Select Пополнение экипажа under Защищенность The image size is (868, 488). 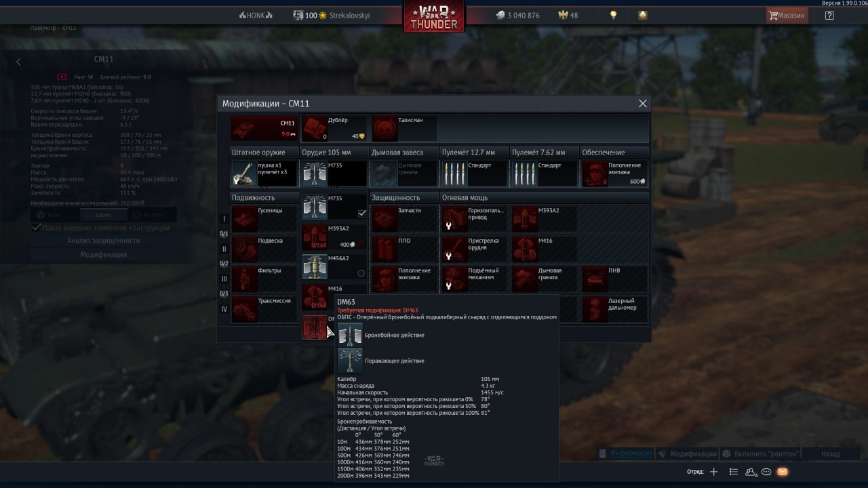tap(404, 279)
